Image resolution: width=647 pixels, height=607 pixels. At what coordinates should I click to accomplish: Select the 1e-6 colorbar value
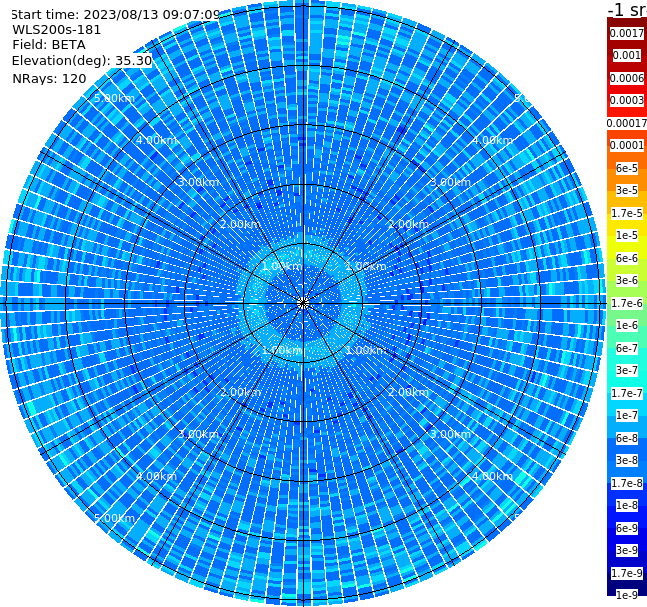click(627, 325)
